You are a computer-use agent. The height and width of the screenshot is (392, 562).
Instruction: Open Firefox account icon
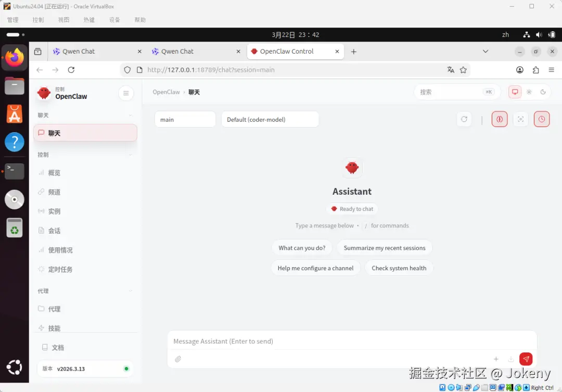pyautogui.click(x=520, y=70)
